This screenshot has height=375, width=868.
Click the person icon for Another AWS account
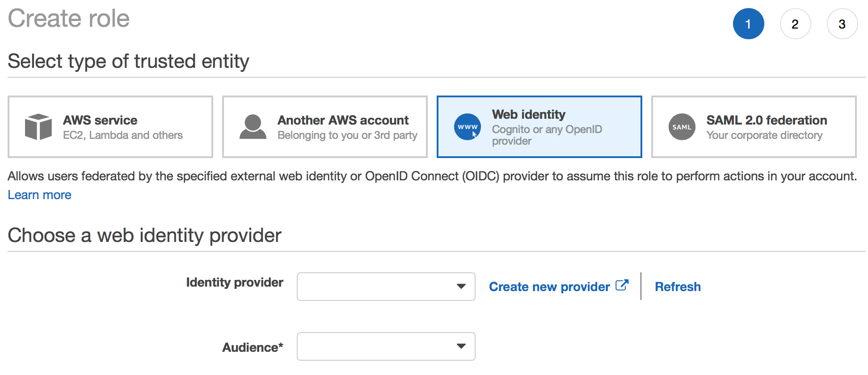[x=253, y=127]
